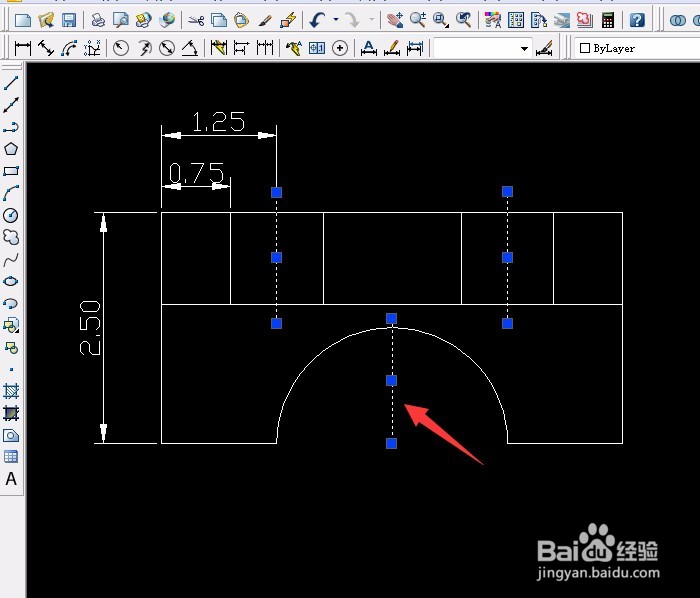Select the Arc Length dimension tool
The width and height of the screenshot is (700, 598).
(x=69, y=48)
